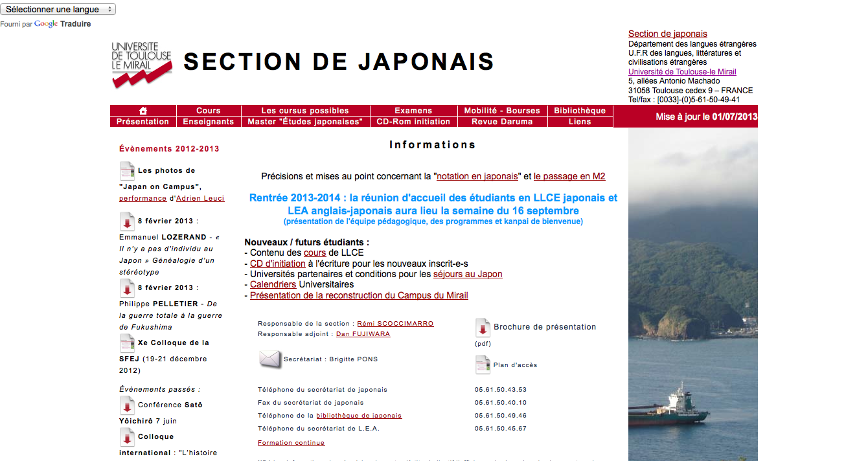Click the Université de Toulouse Le Mirail logo
Viewport: 868px width, 461px height.
point(142,64)
